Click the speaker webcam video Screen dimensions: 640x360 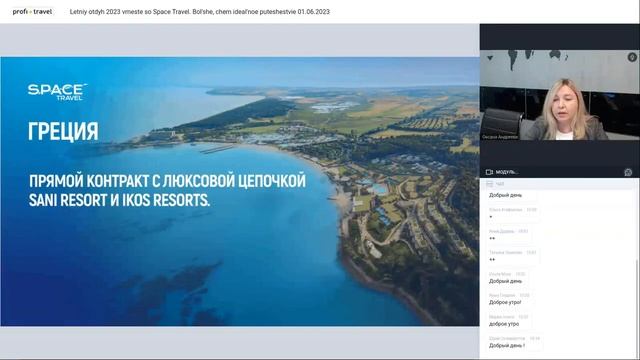[x=560, y=95]
